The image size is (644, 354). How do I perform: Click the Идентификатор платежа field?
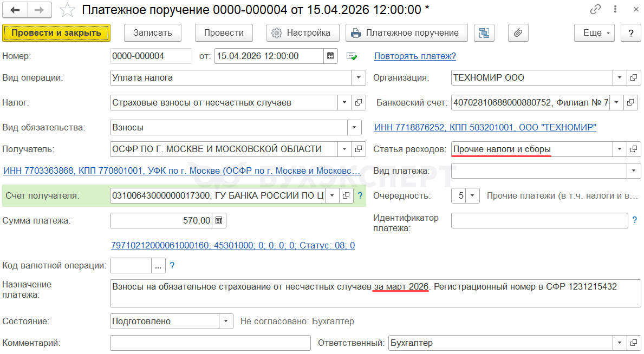[x=539, y=220]
